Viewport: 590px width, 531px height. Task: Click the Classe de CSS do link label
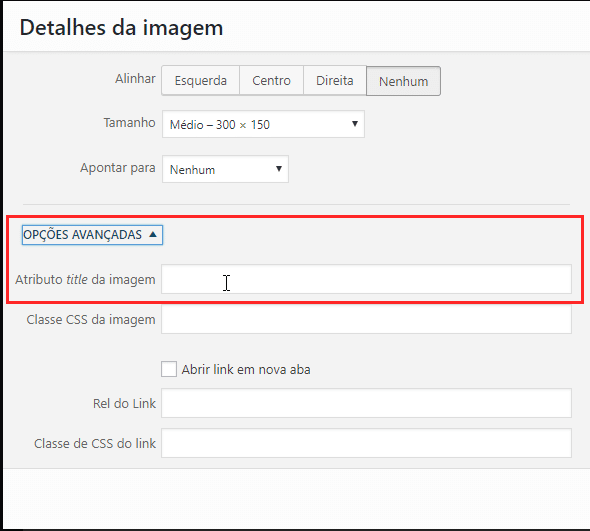[x=95, y=443]
